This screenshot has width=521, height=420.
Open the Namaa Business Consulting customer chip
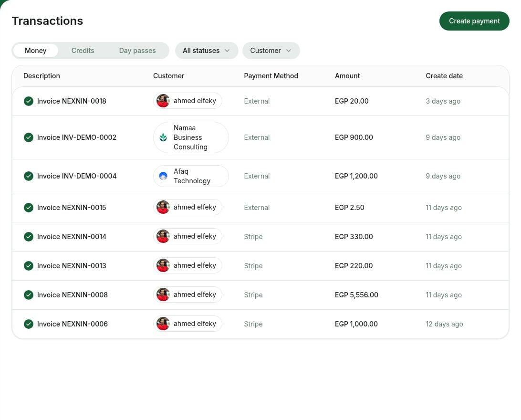tap(191, 137)
